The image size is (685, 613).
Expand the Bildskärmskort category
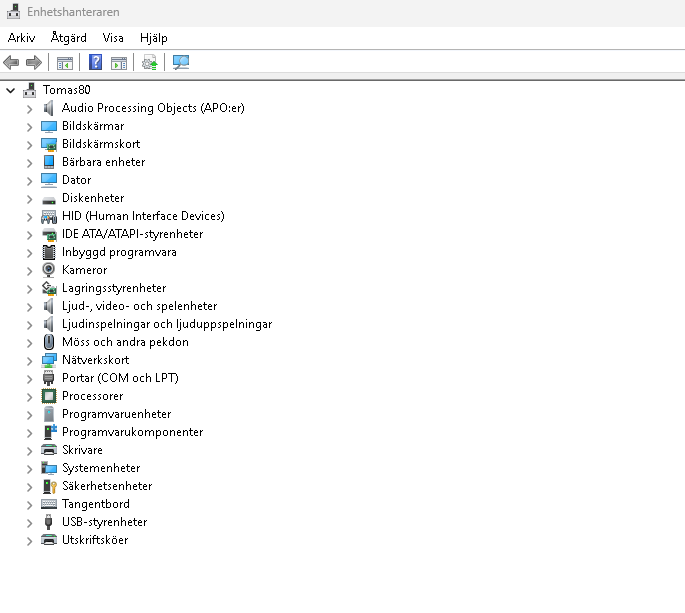point(29,145)
